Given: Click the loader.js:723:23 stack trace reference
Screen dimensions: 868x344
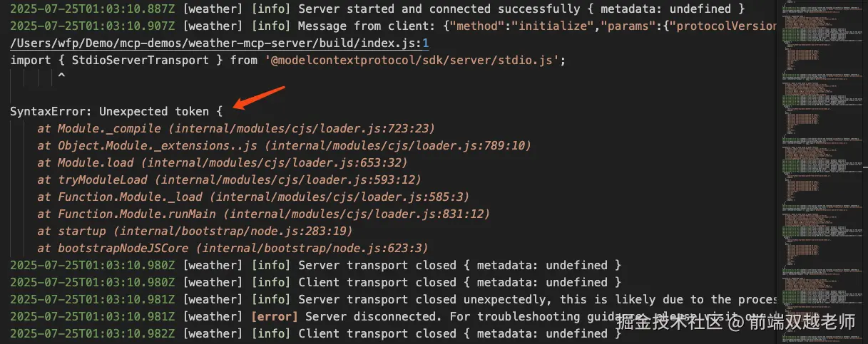Looking at the screenshot, I should pos(305,129).
